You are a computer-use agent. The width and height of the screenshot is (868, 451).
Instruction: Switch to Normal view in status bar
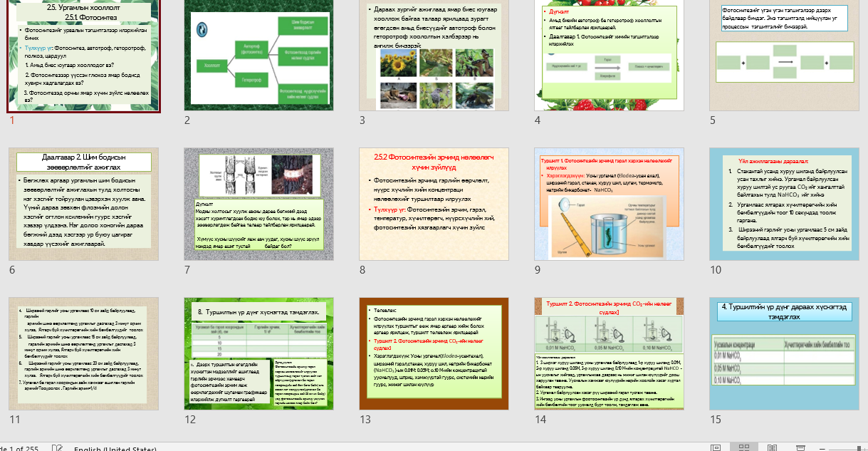(x=717, y=447)
